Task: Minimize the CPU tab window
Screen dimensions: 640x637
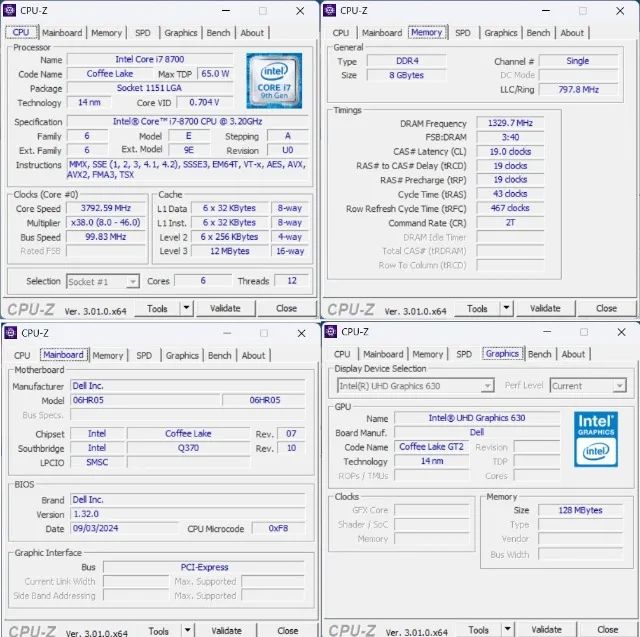Action: (226, 11)
